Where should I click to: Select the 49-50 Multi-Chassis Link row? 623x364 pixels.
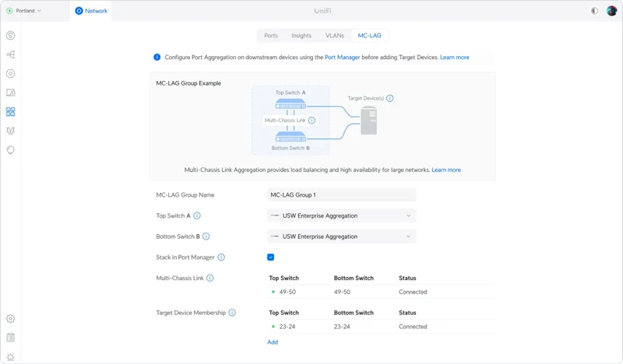tap(382, 292)
